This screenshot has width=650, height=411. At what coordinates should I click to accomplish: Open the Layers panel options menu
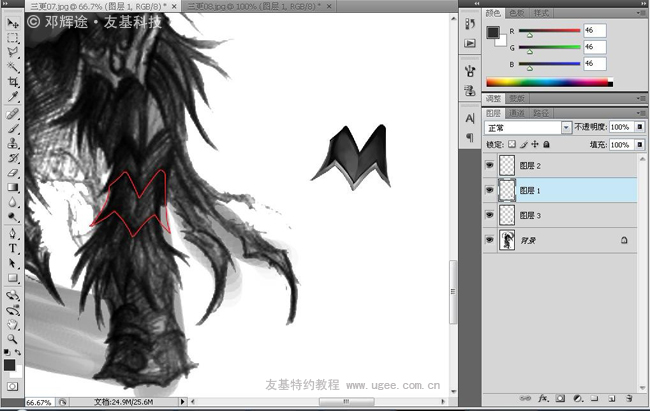(x=641, y=113)
